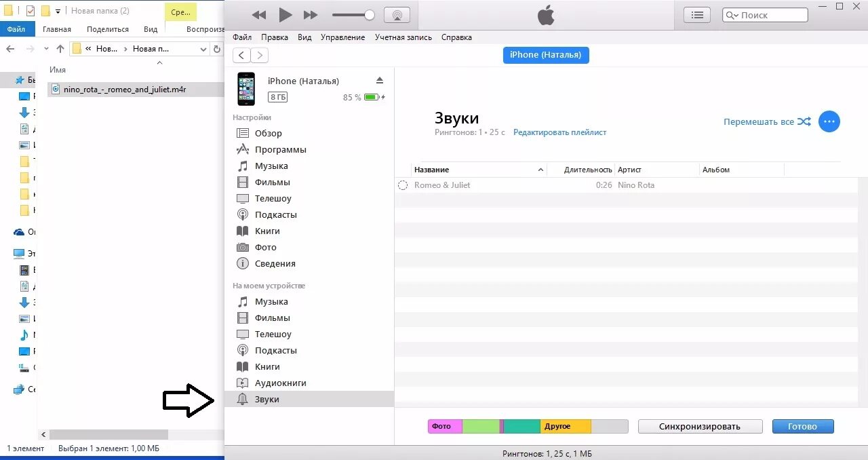Select Звуки in the sidebar

[x=309, y=399]
